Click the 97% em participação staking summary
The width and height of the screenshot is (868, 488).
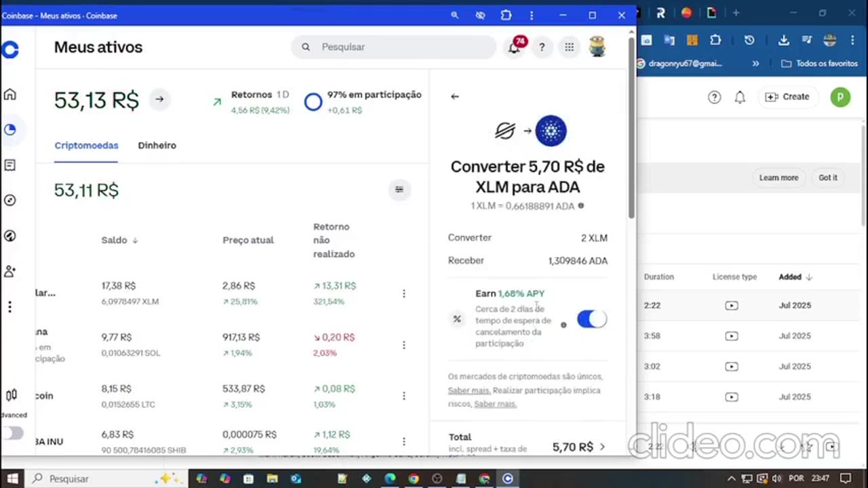coord(363,102)
